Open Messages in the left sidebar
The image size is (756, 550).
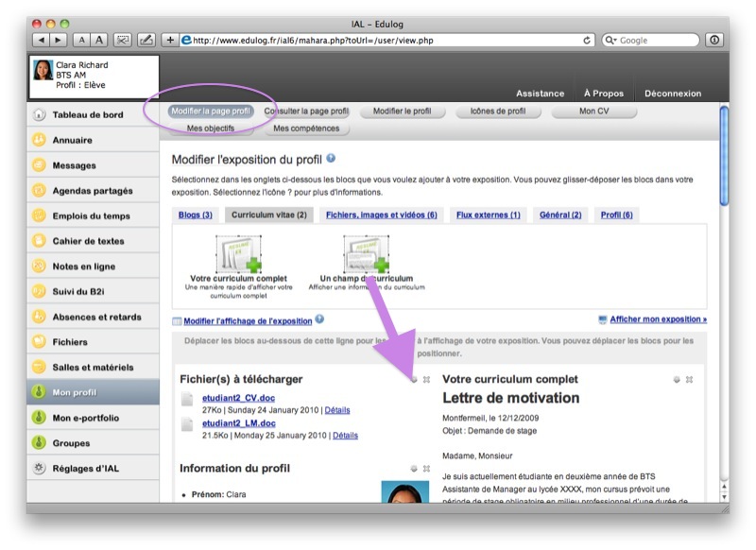coord(74,165)
